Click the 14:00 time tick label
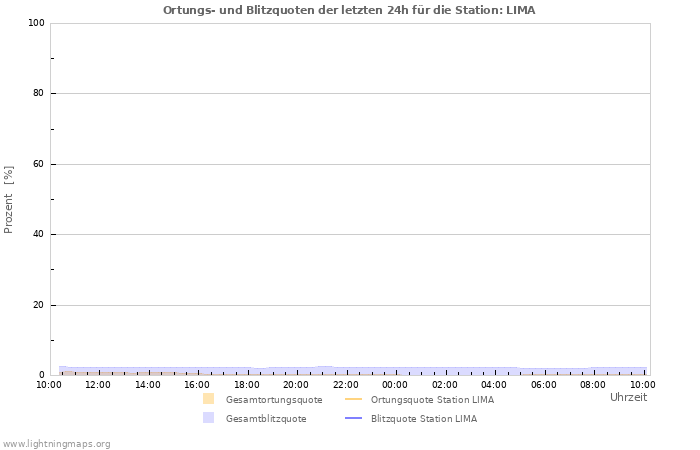 [147, 384]
